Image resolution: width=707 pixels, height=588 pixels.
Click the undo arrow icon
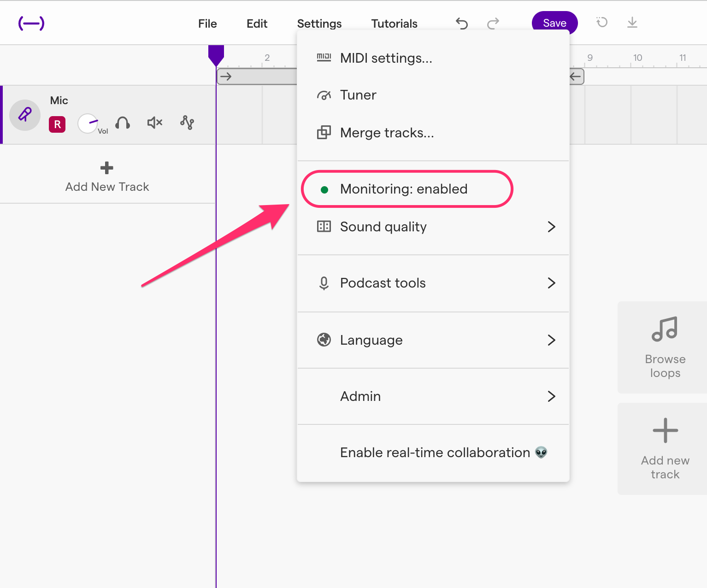[x=461, y=23]
